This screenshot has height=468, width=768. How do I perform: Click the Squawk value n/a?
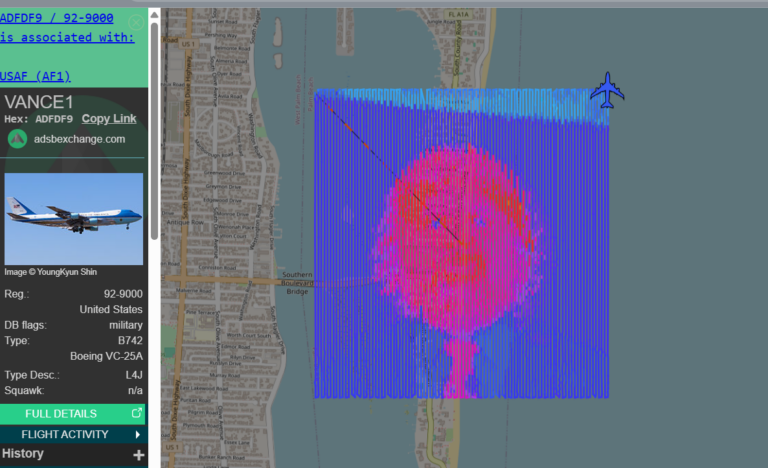point(135,391)
